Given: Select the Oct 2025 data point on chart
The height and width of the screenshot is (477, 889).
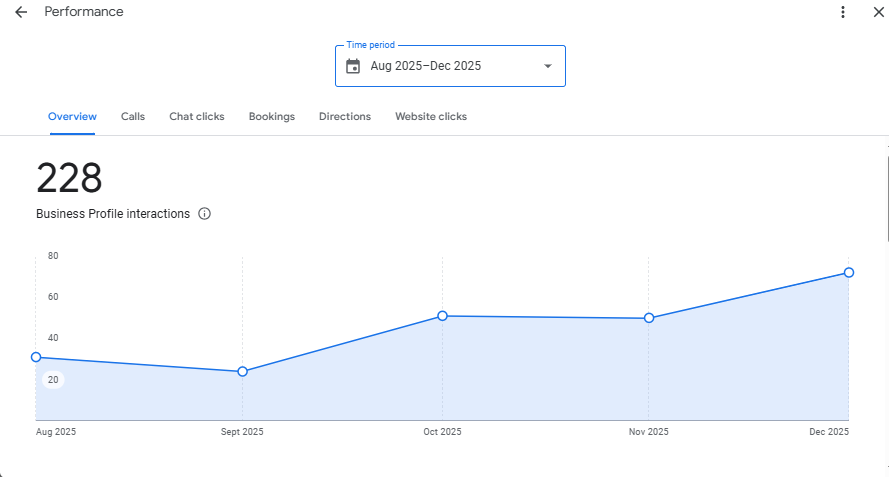Looking at the screenshot, I should pos(442,316).
